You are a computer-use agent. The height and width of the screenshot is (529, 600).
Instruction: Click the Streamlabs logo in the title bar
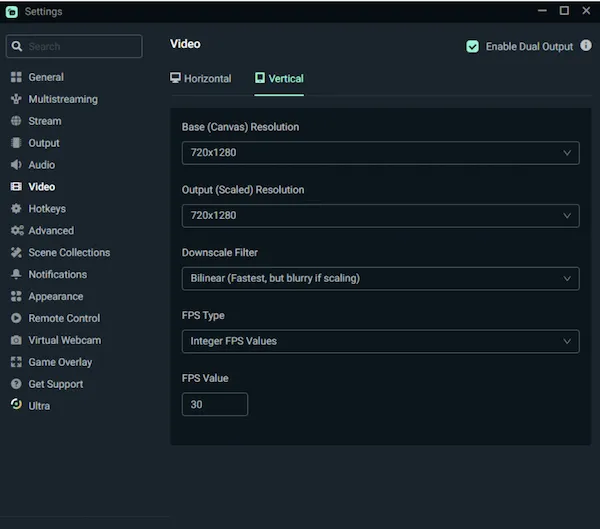tap(11, 12)
